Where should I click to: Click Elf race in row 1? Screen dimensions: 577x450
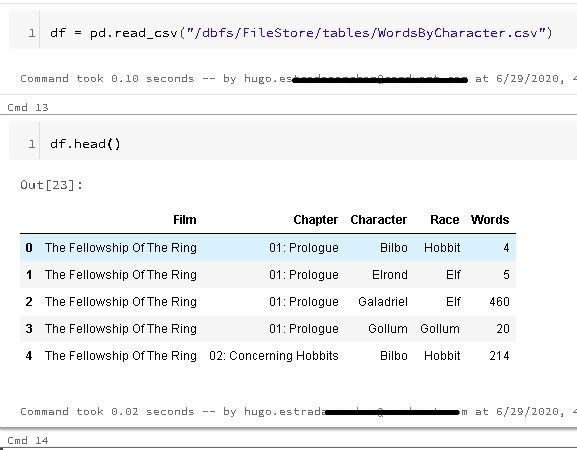coord(453,275)
